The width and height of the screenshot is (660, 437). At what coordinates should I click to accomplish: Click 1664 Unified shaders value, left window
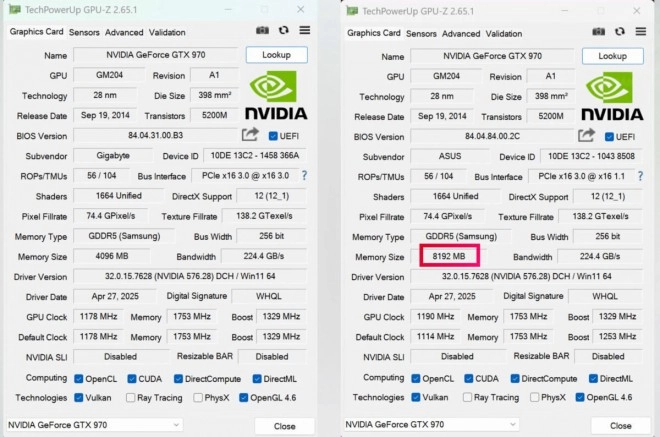pyautogui.click(x=119, y=196)
